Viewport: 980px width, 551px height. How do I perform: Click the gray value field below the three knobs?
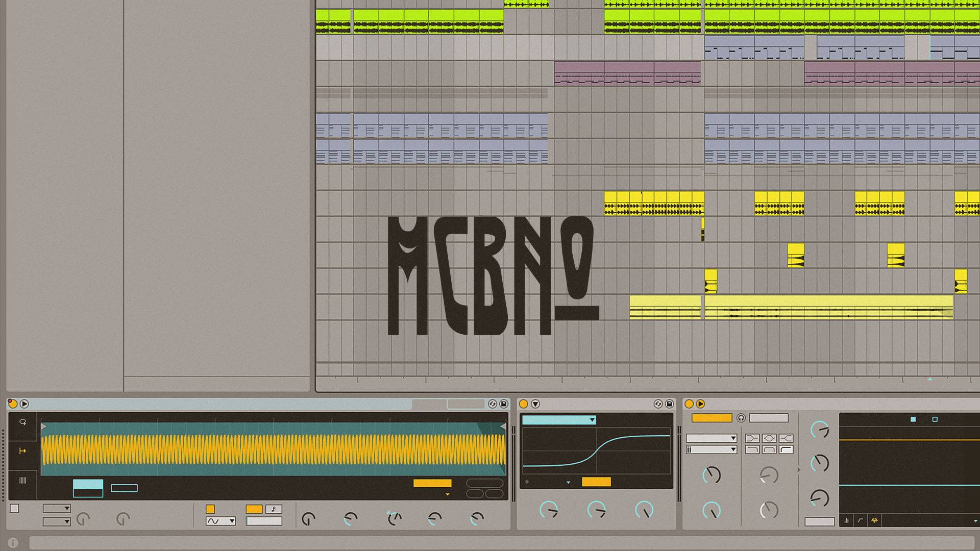[820, 521]
